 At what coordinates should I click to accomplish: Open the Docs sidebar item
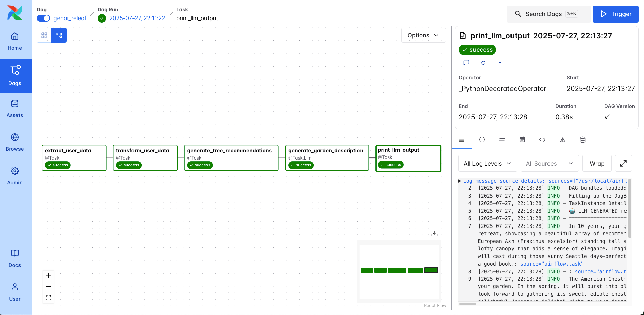click(15, 257)
